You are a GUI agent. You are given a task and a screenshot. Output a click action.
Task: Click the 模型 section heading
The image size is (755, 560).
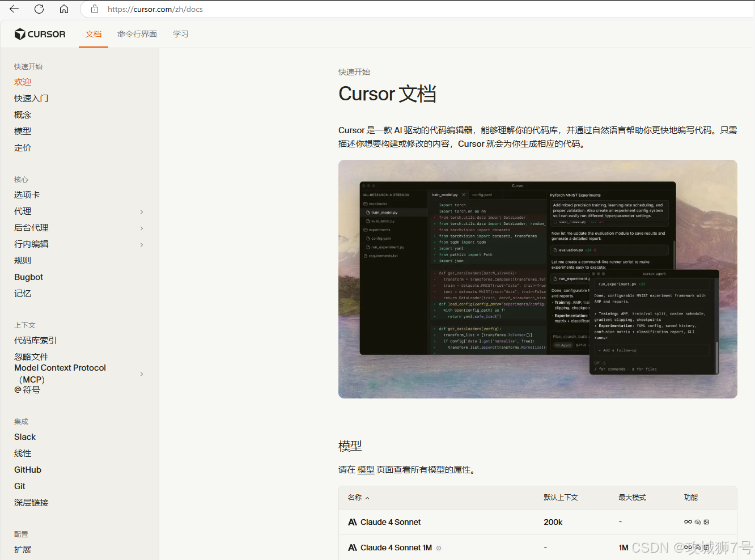click(x=350, y=446)
